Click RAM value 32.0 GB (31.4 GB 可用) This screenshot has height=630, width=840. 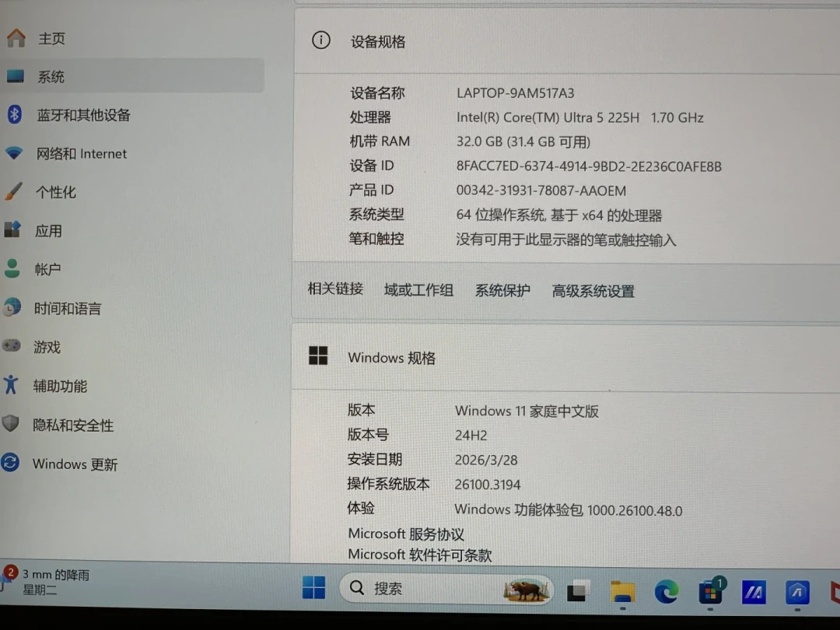[523, 142]
